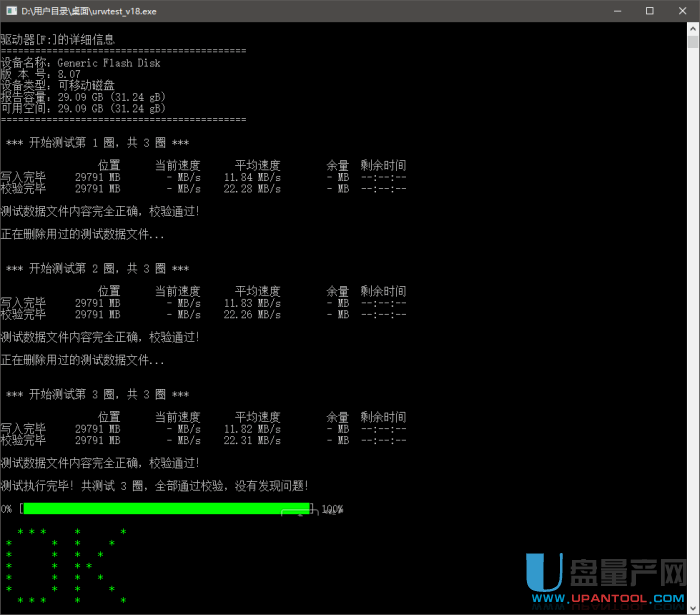Click the green asterisk OK art
This screenshot has width=700, height=615.
pyautogui.click(x=65, y=565)
